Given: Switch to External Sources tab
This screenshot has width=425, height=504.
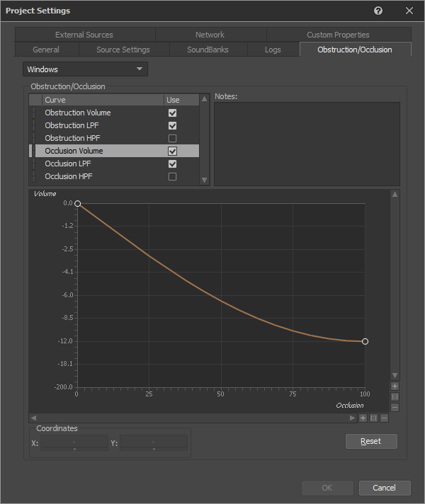Looking at the screenshot, I should click(x=85, y=35).
